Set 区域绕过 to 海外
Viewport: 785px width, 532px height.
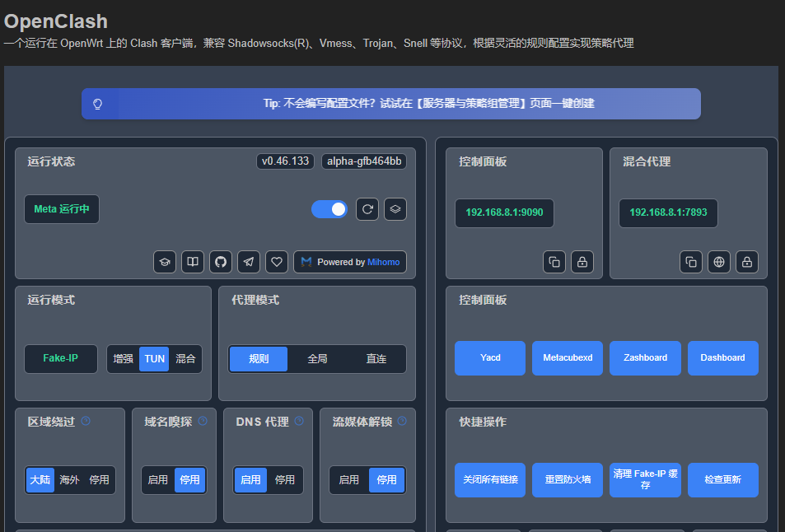pos(69,480)
